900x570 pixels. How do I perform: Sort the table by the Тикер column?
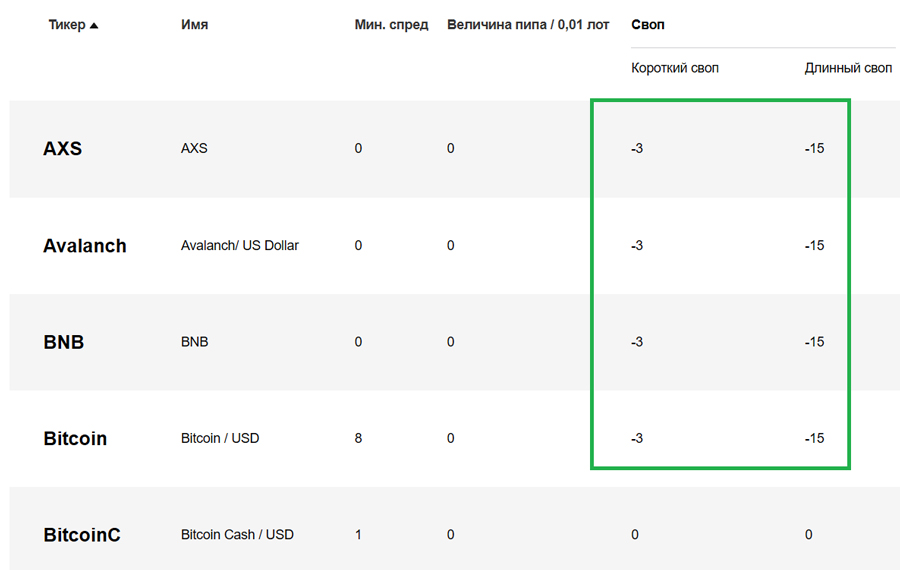pos(73,25)
